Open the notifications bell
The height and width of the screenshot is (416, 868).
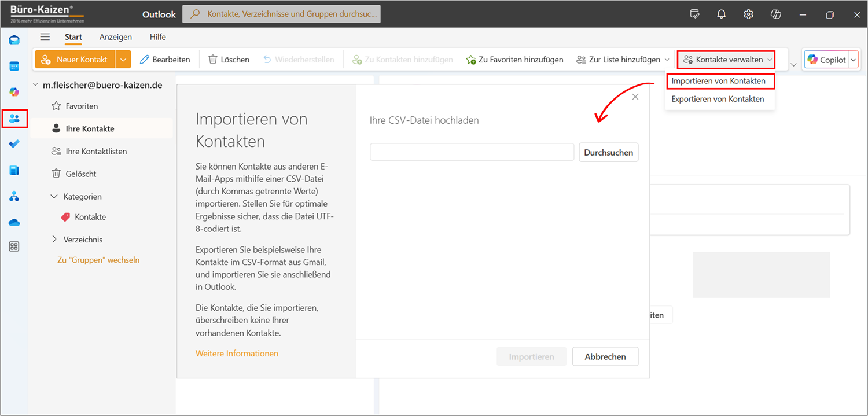click(x=722, y=14)
